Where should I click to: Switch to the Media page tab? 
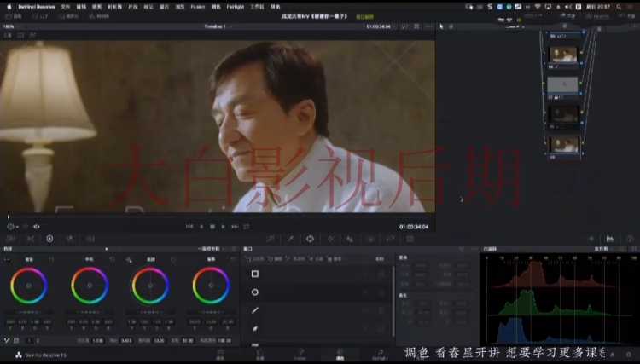coord(220,355)
